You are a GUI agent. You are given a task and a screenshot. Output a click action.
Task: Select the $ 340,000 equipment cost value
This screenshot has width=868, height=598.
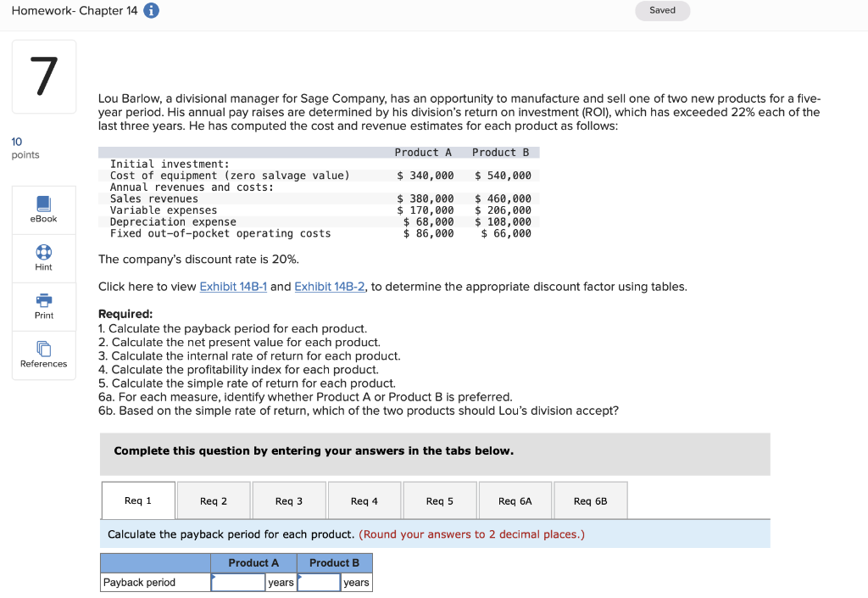pyautogui.click(x=426, y=176)
